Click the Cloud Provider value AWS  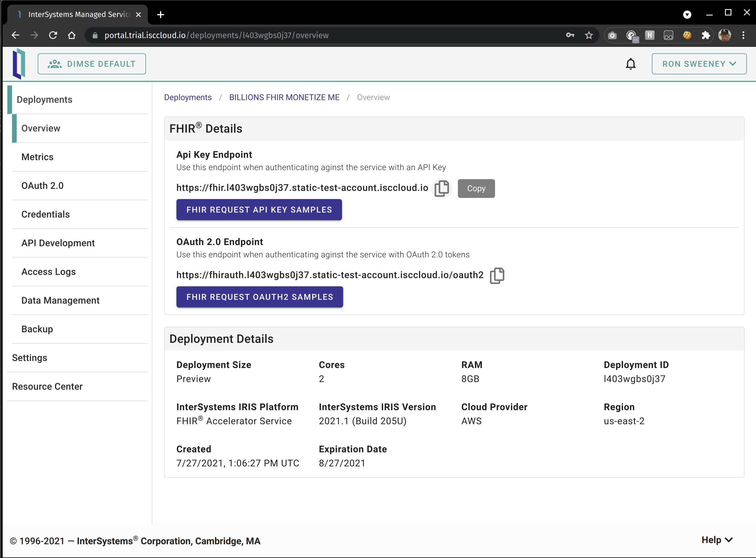tap(472, 421)
